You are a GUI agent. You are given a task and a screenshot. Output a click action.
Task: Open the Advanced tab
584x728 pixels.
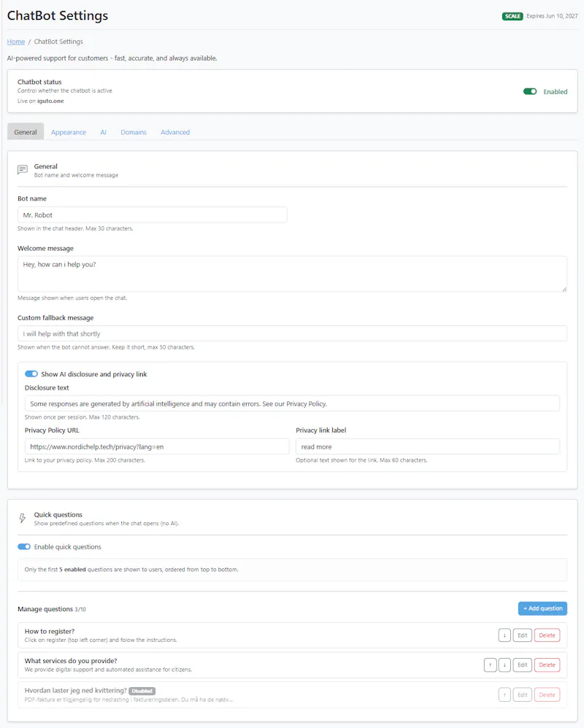coord(175,132)
